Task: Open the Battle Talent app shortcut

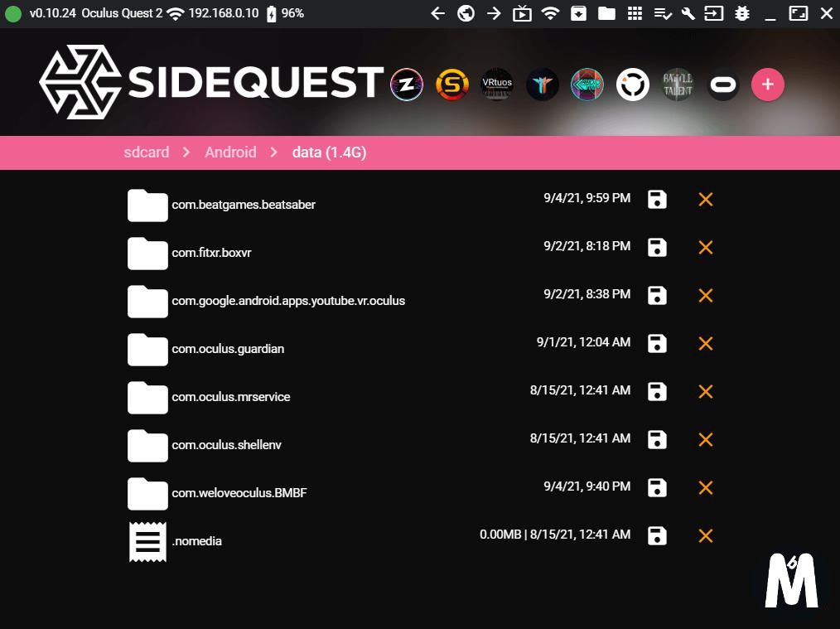Action: pyautogui.click(x=678, y=85)
